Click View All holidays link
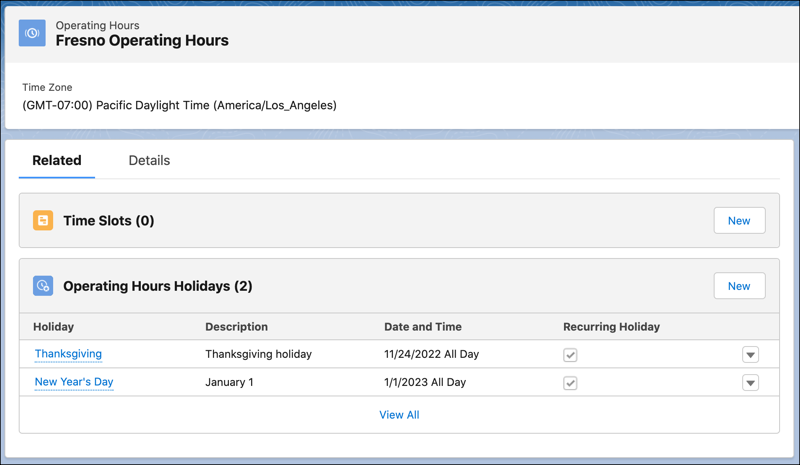The height and width of the screenshot is (465, 800). (399, 415)
